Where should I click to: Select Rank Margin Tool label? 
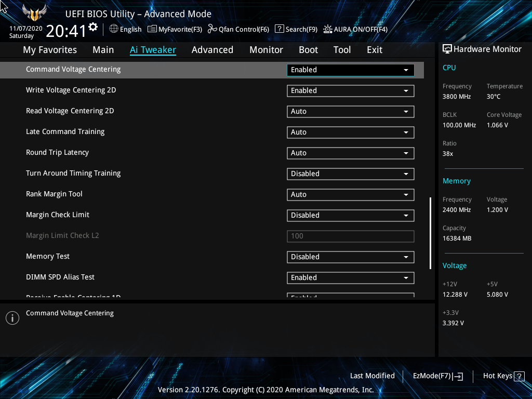tap(54, 194)
